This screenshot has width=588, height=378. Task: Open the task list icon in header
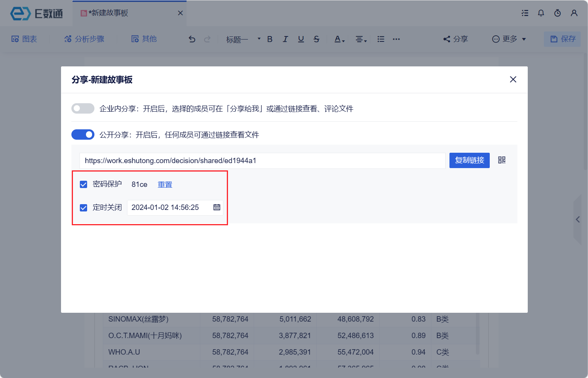(x=525, y=13)
